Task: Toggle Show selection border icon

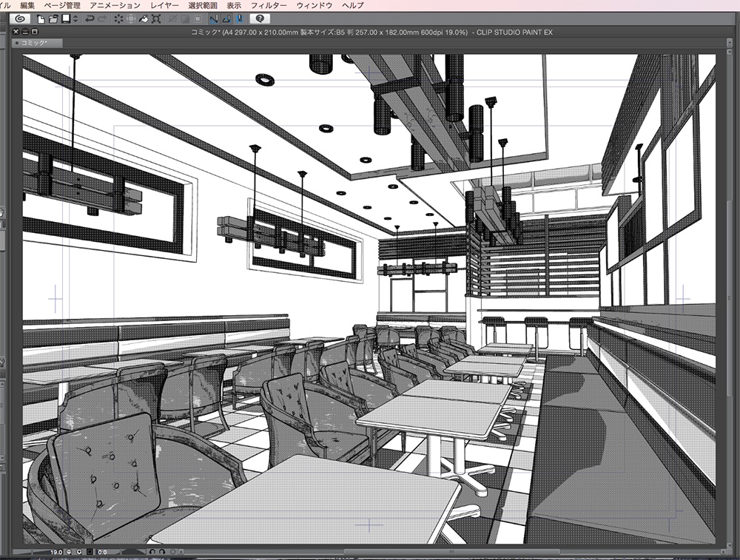Action: tap(198, 19)
